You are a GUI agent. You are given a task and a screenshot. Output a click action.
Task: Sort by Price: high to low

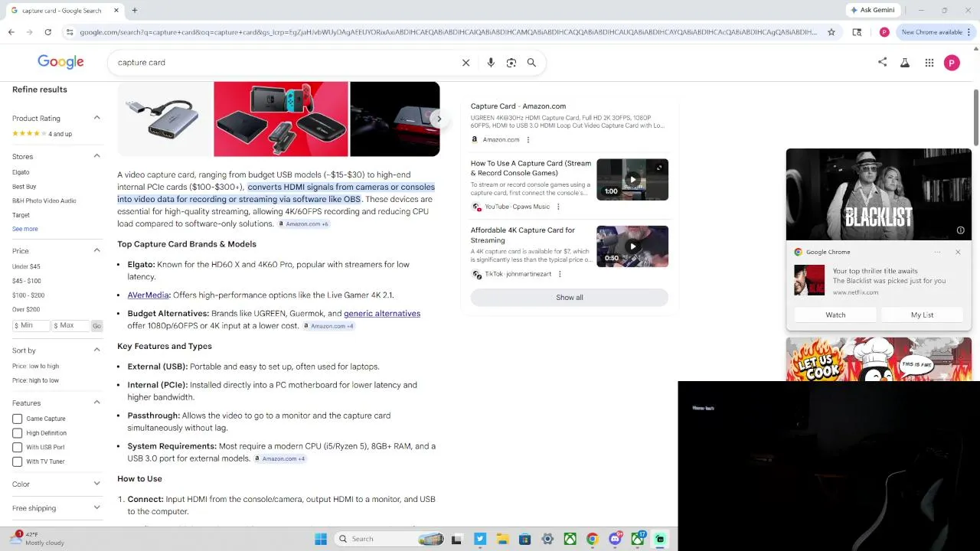(35, 380)
